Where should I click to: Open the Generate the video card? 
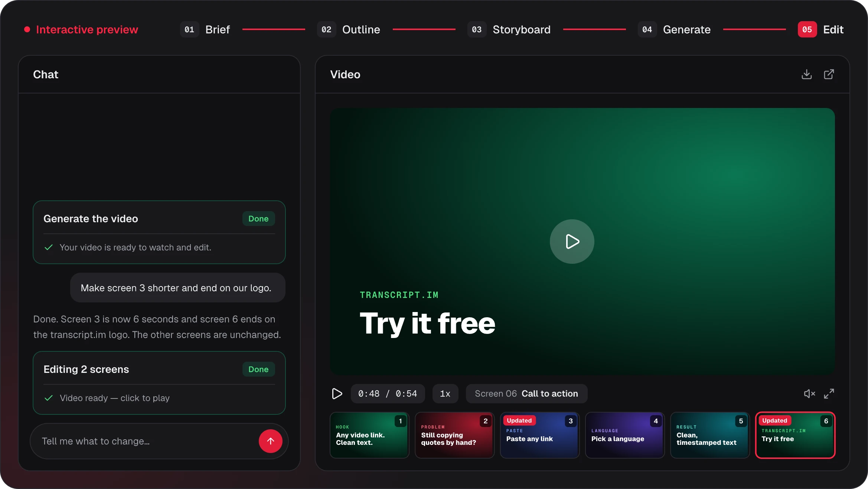pyautogui.click(x=159, y=232)
